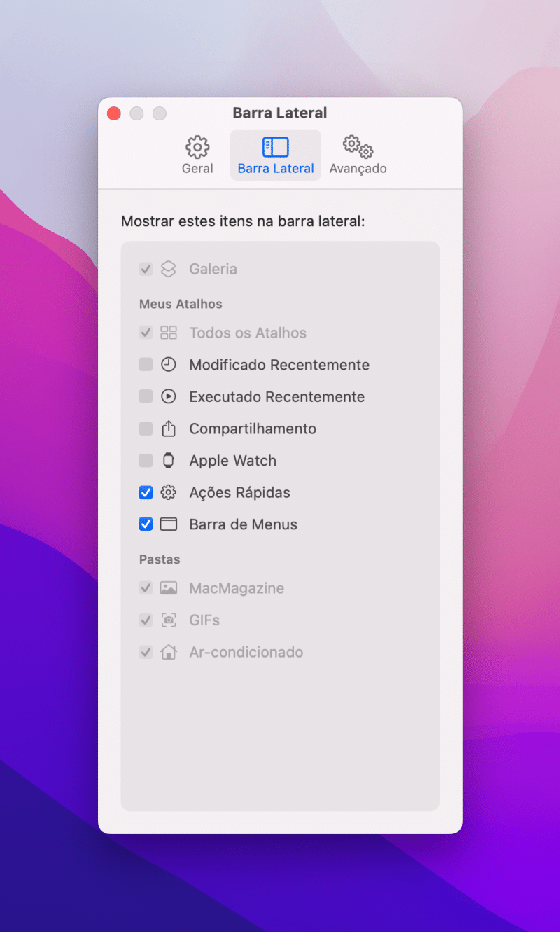Click the share icon for Compartilhamento

[x=168, y=429]
